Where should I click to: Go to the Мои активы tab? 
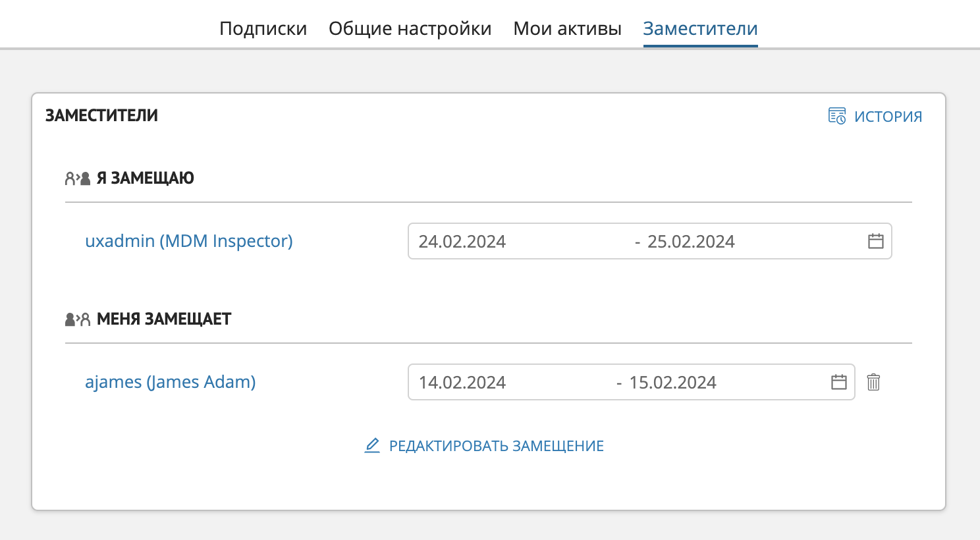(567, 28)
